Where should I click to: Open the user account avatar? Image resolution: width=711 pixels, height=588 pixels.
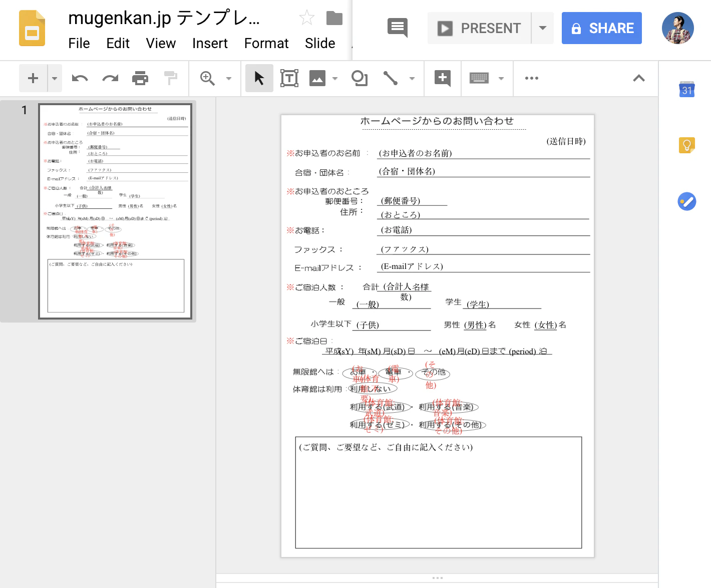(x=678, y=28)
